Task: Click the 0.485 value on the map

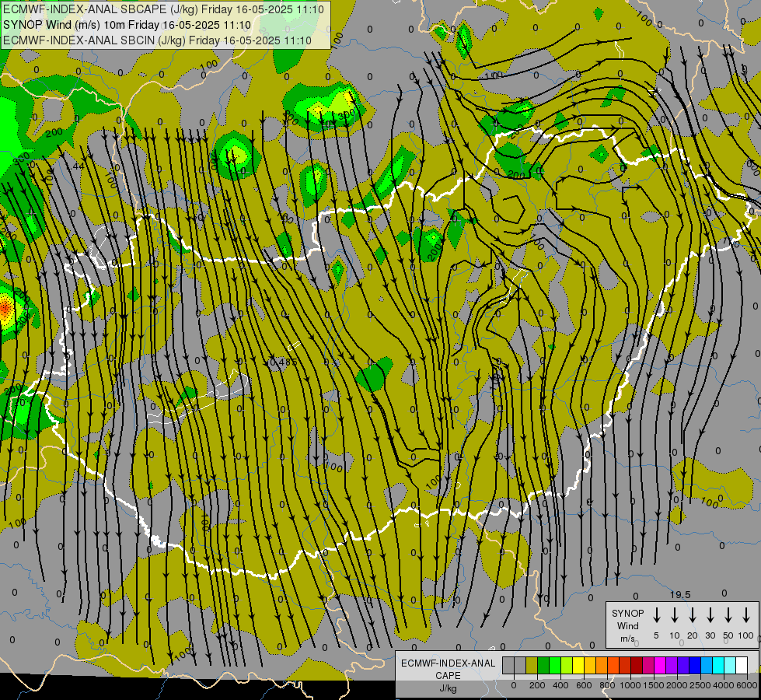Action: pos(283,362)
